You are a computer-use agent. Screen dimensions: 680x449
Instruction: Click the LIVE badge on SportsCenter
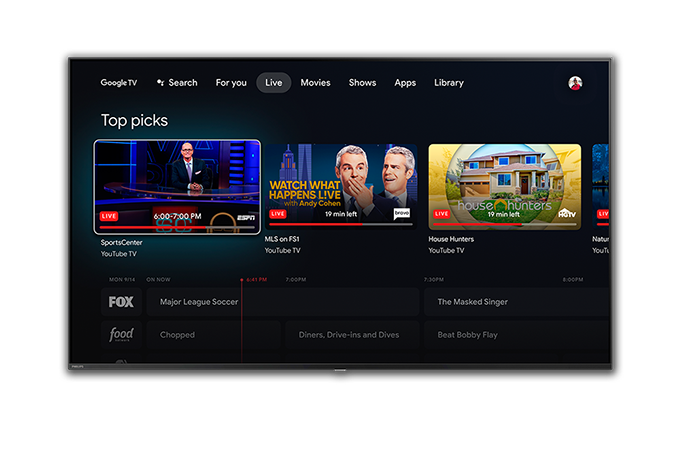pos(110,216)
